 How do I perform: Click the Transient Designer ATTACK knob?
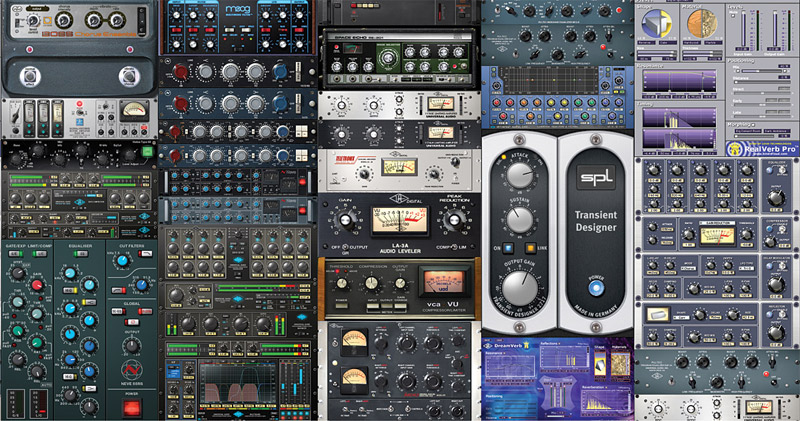[x=519, y=175]
